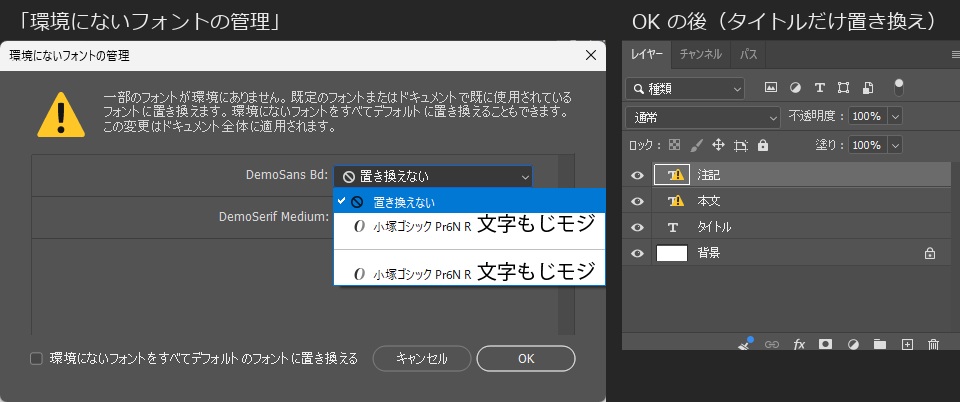This screenshot has height=402, width=960.
Task: Click the missing-font type thumbnail of 本文 layer
Action: tap(675, 201)
